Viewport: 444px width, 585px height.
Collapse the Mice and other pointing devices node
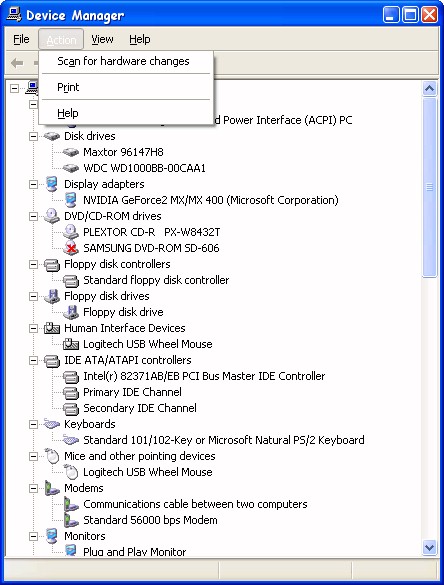tap(33, 456)
